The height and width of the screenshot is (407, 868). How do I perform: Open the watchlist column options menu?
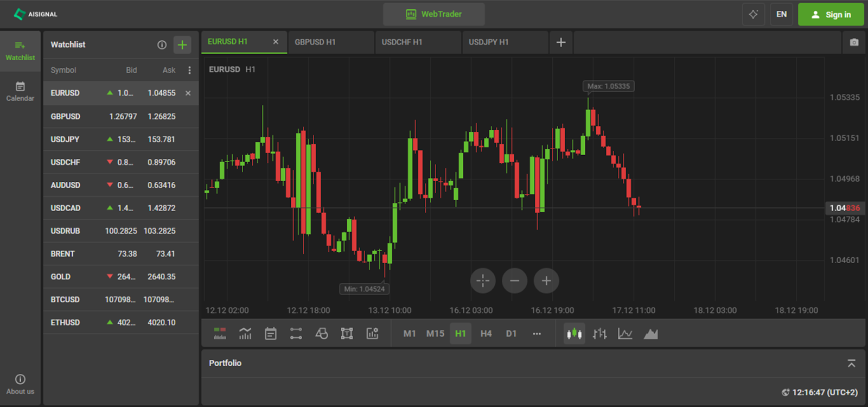tap(189, 70)
